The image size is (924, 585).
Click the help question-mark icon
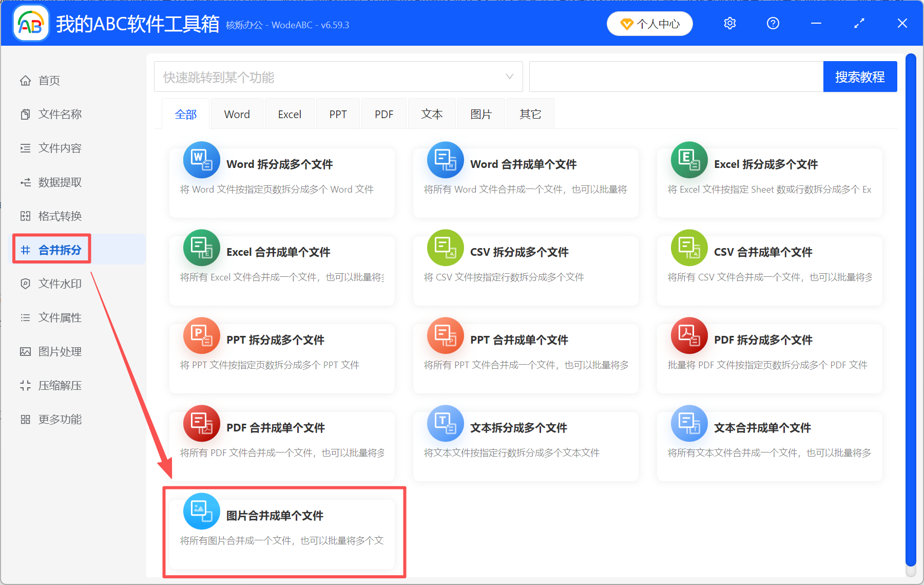pos(773,23)
